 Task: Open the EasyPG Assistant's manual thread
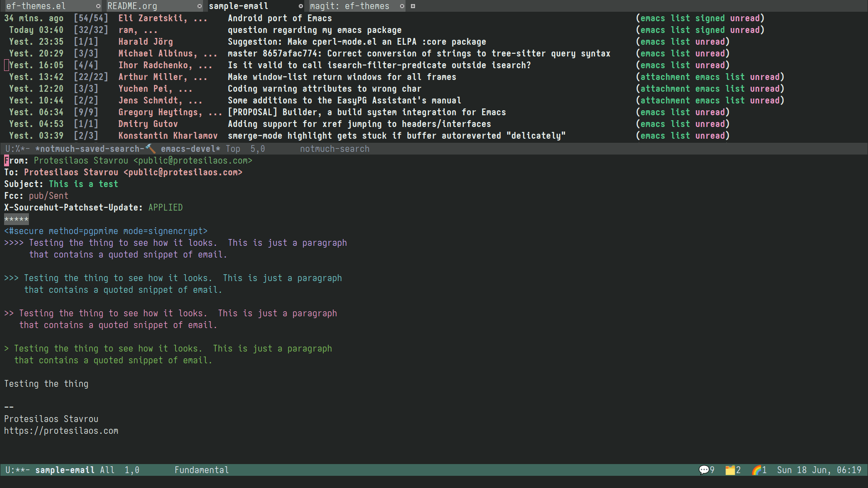click(344, 100)
